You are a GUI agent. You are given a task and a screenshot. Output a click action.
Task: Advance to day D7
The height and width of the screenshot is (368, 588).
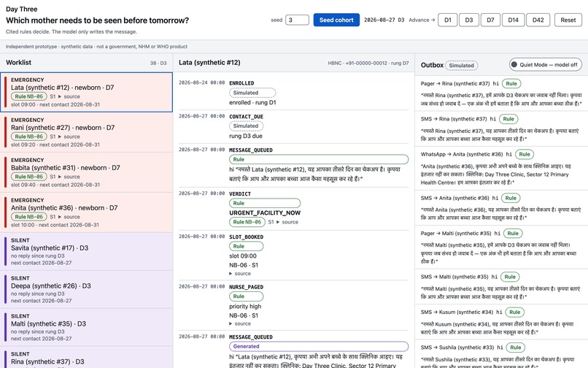(x=490, y=20)
